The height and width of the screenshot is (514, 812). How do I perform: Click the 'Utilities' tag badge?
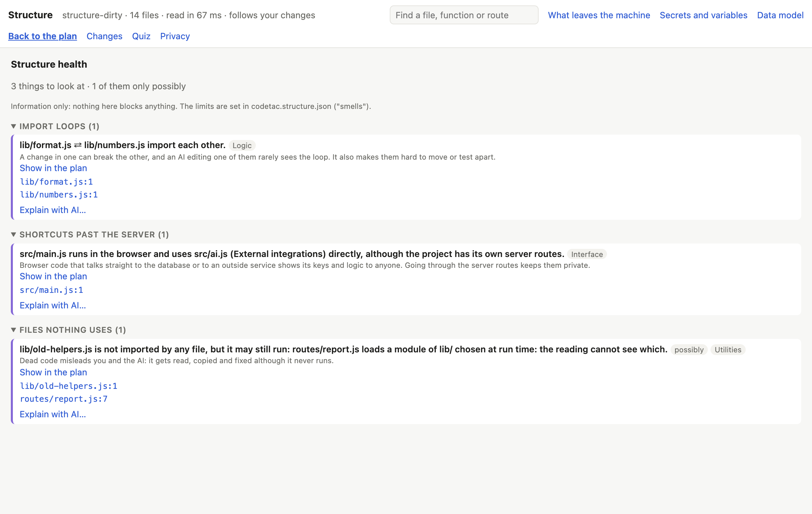(728, 350)
